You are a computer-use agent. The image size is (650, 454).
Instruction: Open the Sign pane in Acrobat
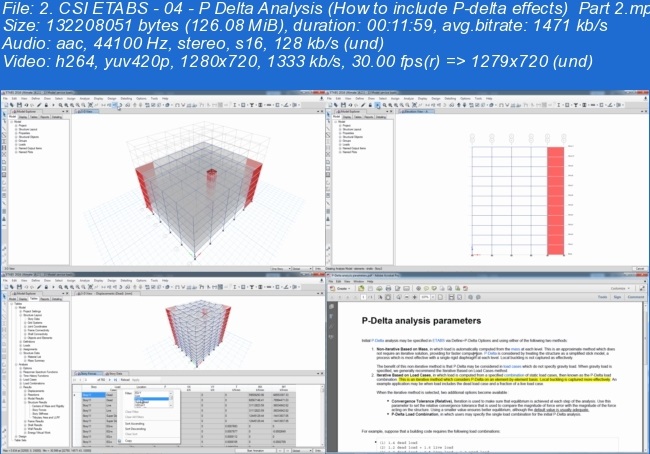tap(617, 297)
